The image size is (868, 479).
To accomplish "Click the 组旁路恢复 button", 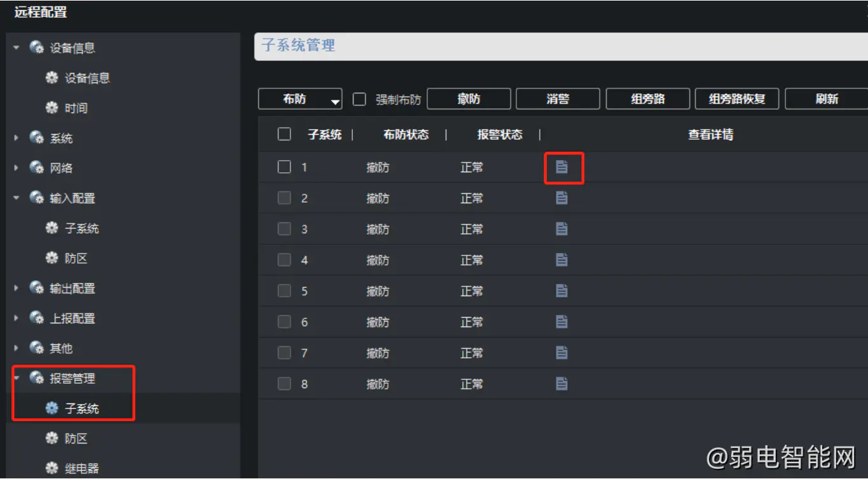I will coord(737,99).
